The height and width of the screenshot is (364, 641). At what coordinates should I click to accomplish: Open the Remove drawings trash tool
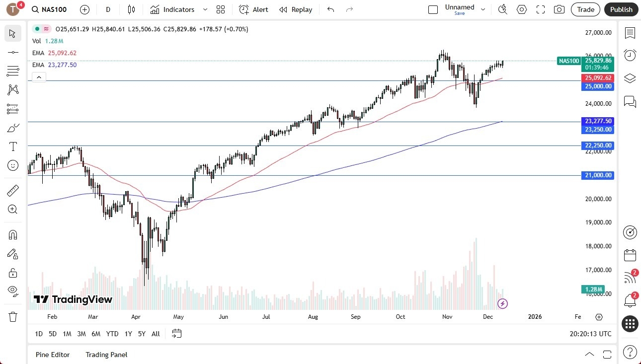(x=13, y=316)
